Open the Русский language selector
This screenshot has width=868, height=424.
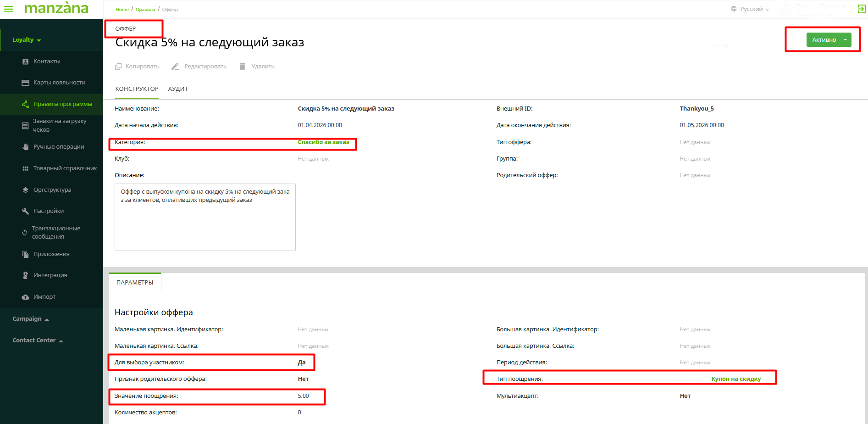click(x=751, y=9)
